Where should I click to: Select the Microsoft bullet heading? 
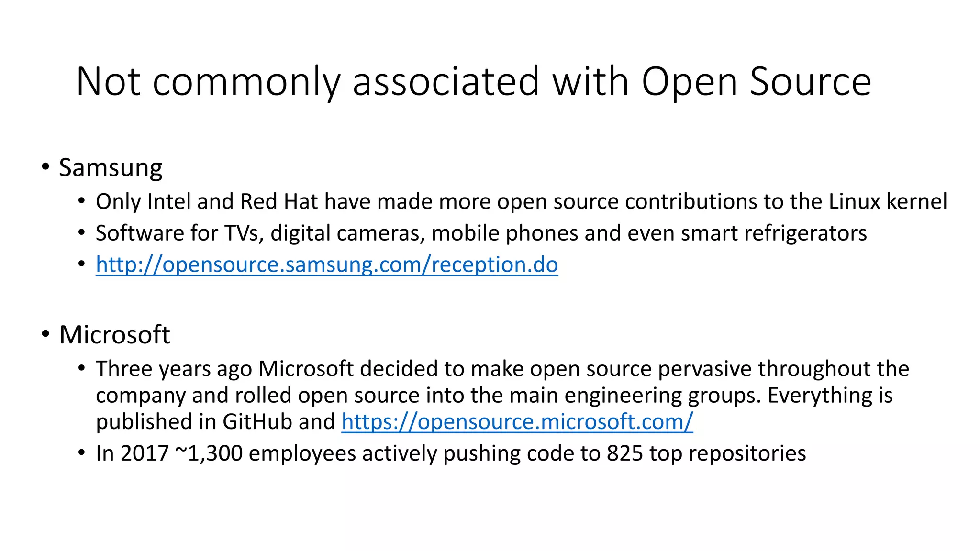coord(114,334)
